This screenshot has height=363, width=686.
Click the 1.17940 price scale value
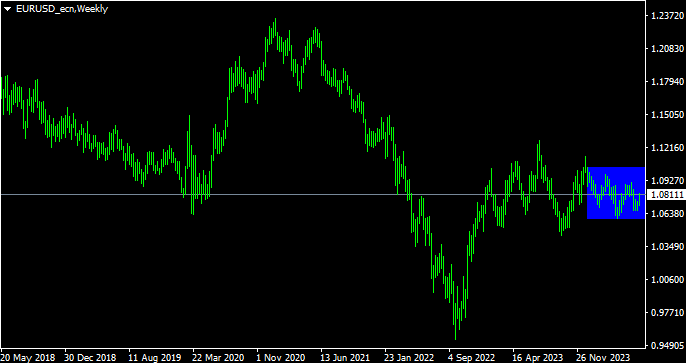point(667,81)
